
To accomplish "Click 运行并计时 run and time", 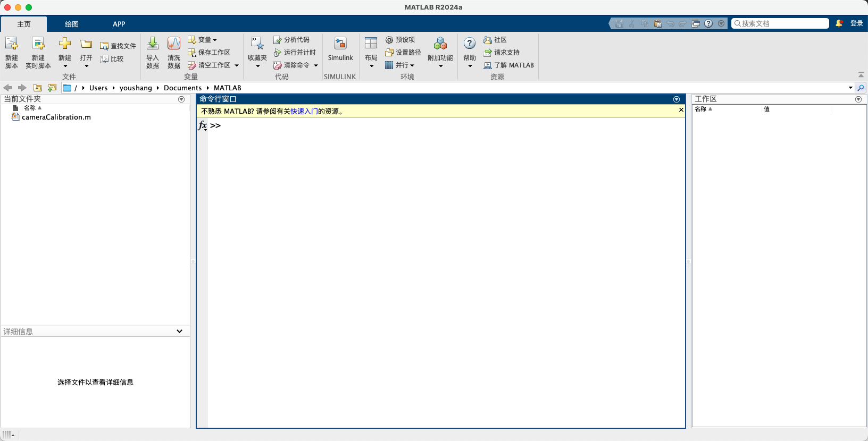I will tap(295, 53).
